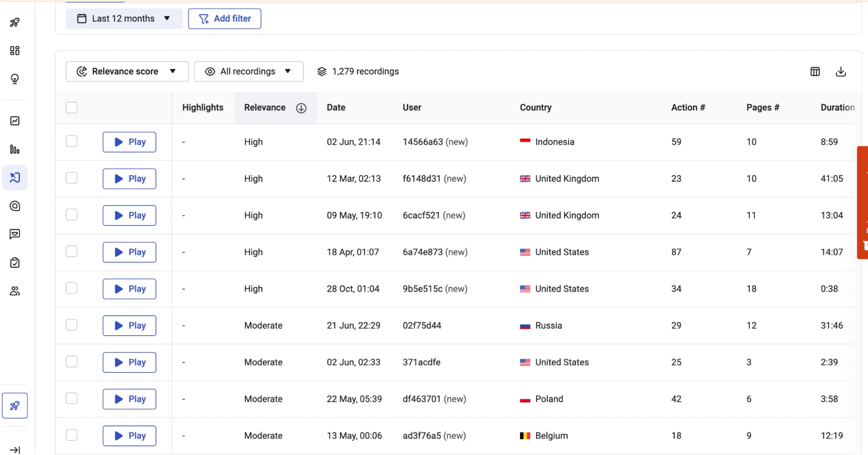Select the highlighted recordings icon in sidebar

point(15,178)
